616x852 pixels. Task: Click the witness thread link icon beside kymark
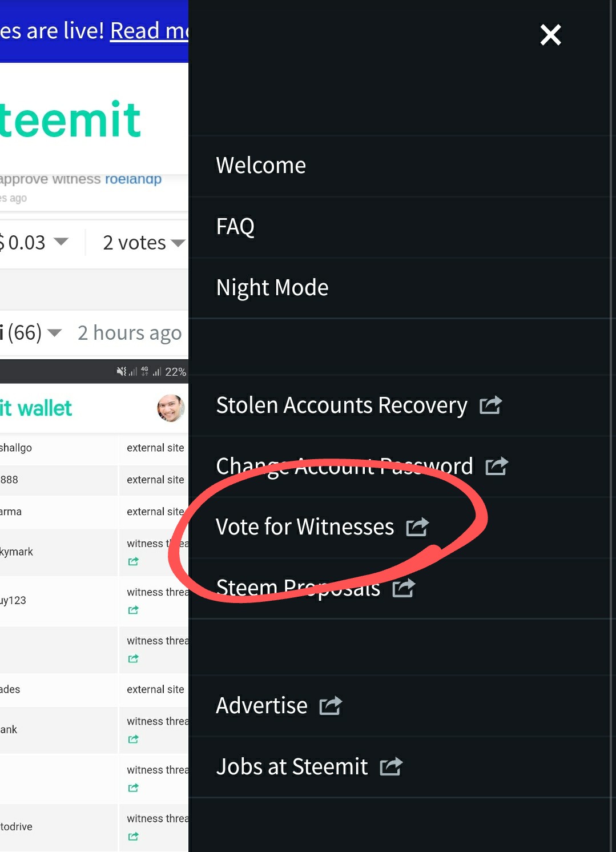click(133, 561)
